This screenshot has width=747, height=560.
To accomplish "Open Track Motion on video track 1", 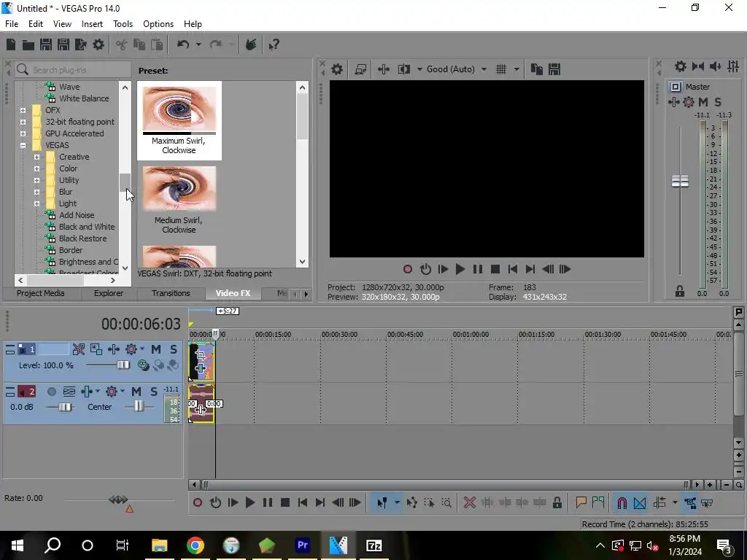I will [x=96, y=349].
